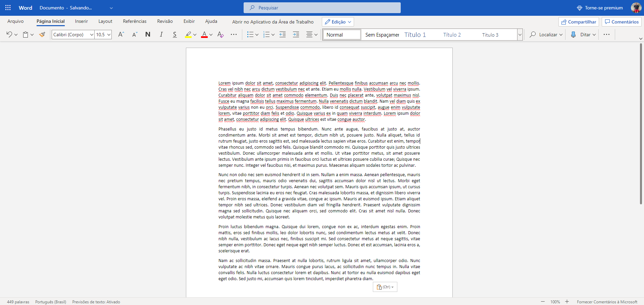Switch to the Exibir tab

pyautogui.click(x=189, y=21)
